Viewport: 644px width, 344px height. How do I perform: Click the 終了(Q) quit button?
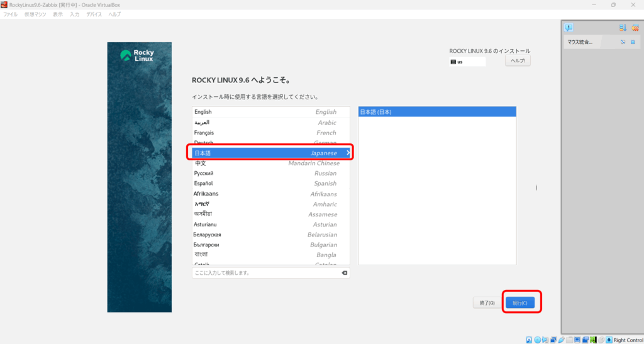pos(487,303)
